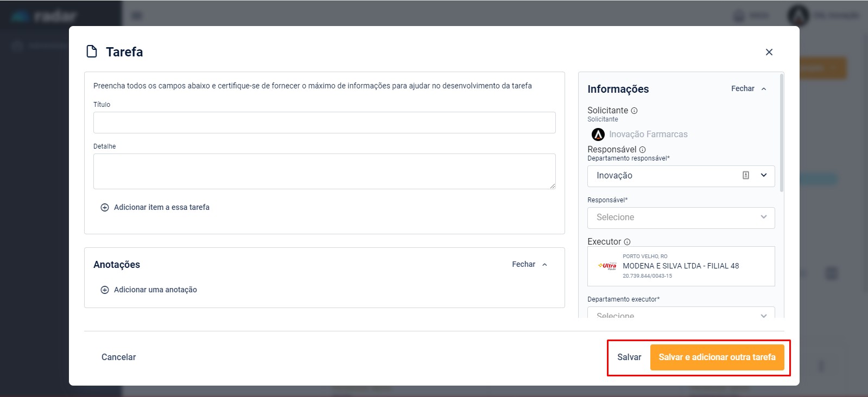The image size is (868, 397).
Task: Collapse the Informações section via Fechar
Action: pyautogui.click(x=749, y=89)
